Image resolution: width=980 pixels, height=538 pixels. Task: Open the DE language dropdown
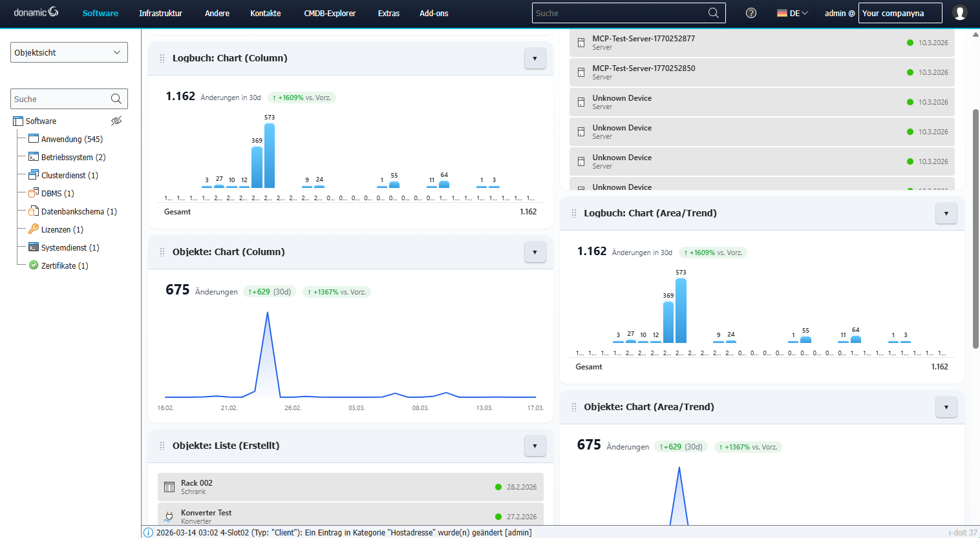click(792, 12)
